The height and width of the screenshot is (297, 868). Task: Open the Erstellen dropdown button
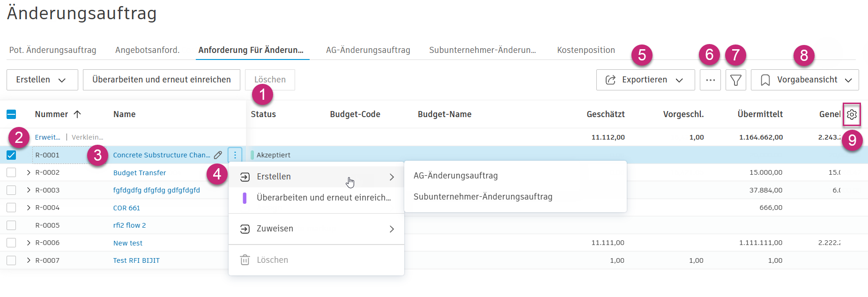pyautogui.click(x=42, y=80)
